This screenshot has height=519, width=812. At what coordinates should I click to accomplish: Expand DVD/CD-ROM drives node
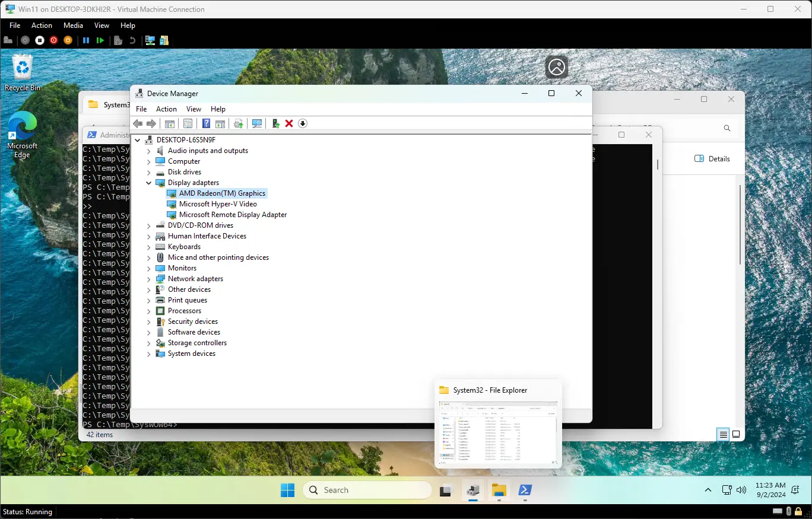click(x=149, y=225)
